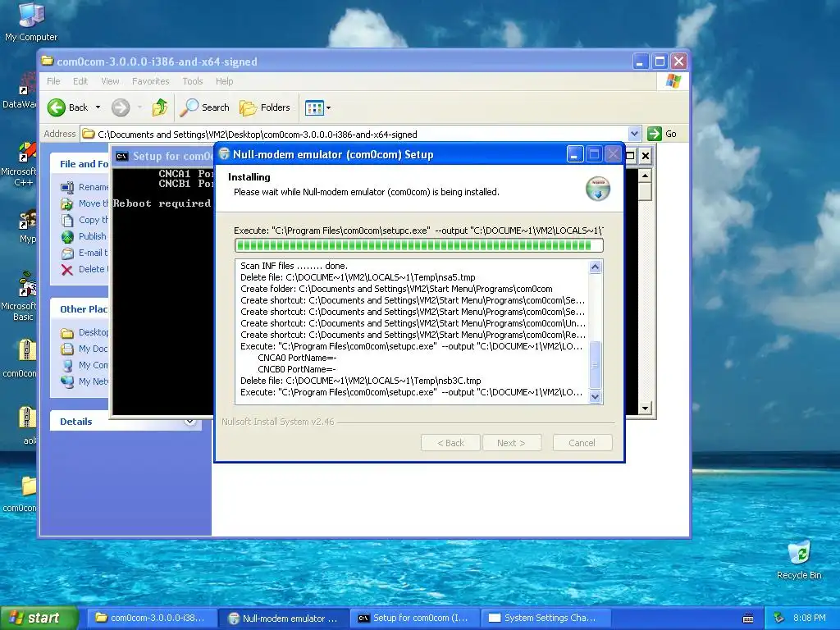Click the green Back arrow in Explorer
Viewport: 840px width, 630px height.
[x=57, y=107]
